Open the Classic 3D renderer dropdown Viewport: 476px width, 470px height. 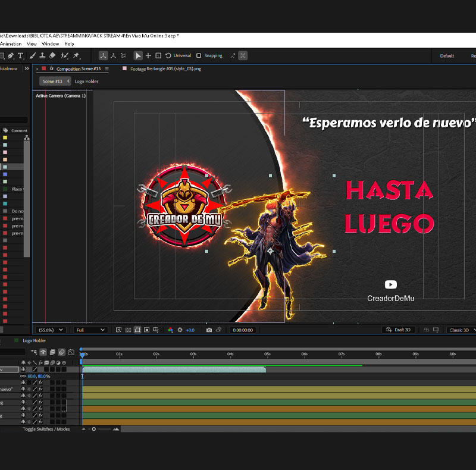(x=462, y=330)
